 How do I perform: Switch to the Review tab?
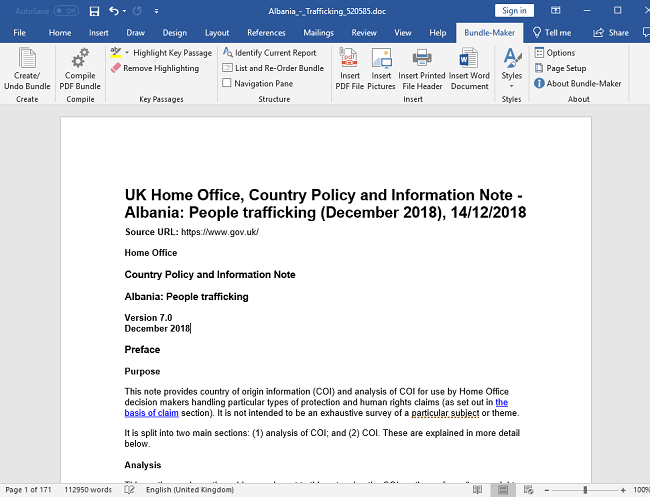point(364,33)
